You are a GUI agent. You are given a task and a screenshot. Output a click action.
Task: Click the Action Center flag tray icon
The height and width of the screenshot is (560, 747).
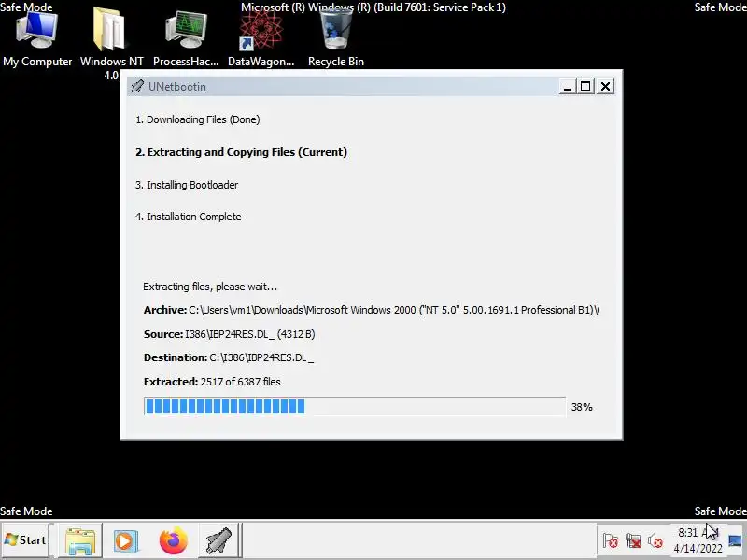[x=610, y=540]
